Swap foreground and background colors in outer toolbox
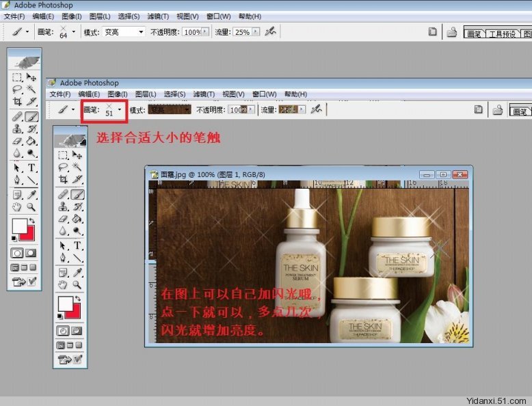 pos(32,221)
